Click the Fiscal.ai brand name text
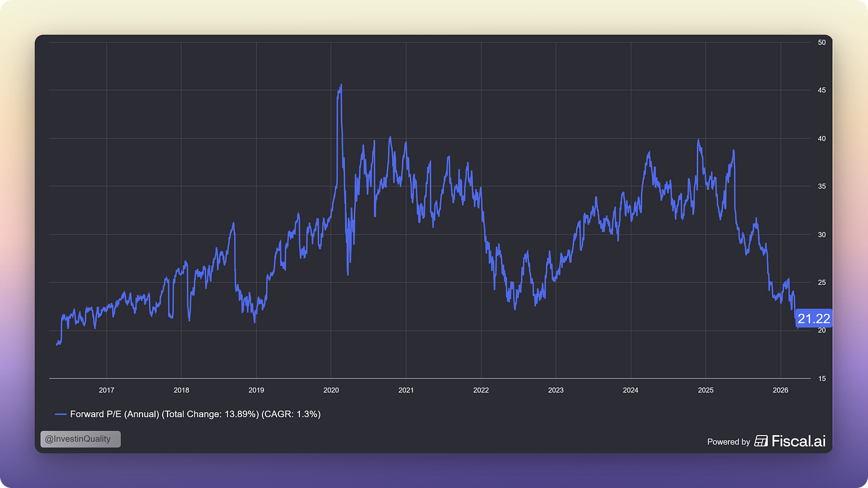 point(798,441)
